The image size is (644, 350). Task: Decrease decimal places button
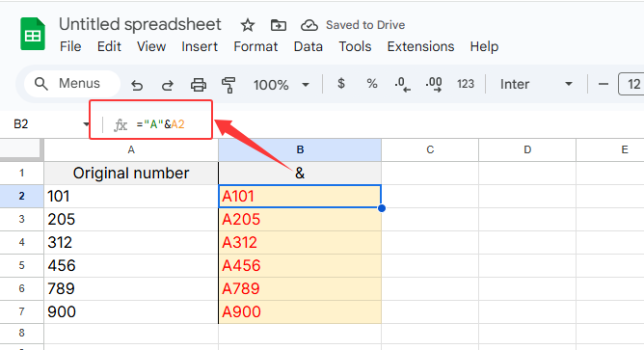tap(402, 84)
